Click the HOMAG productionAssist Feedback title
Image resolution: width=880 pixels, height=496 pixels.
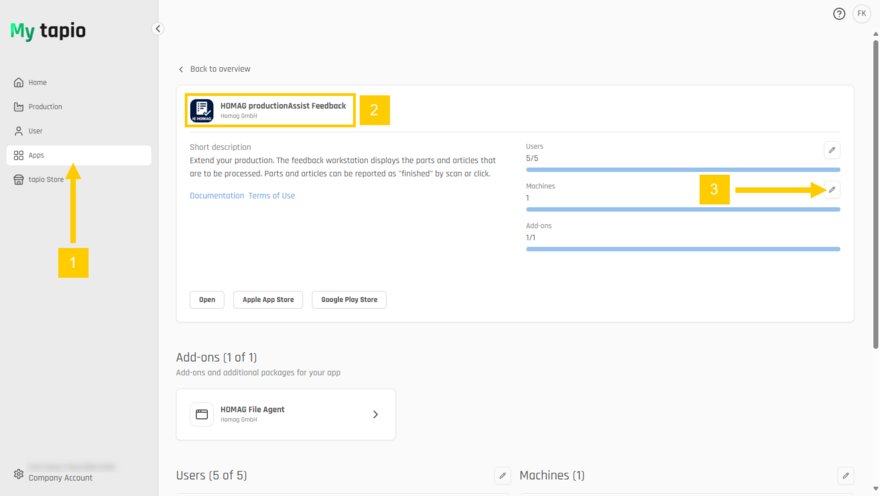pos(283,105)
